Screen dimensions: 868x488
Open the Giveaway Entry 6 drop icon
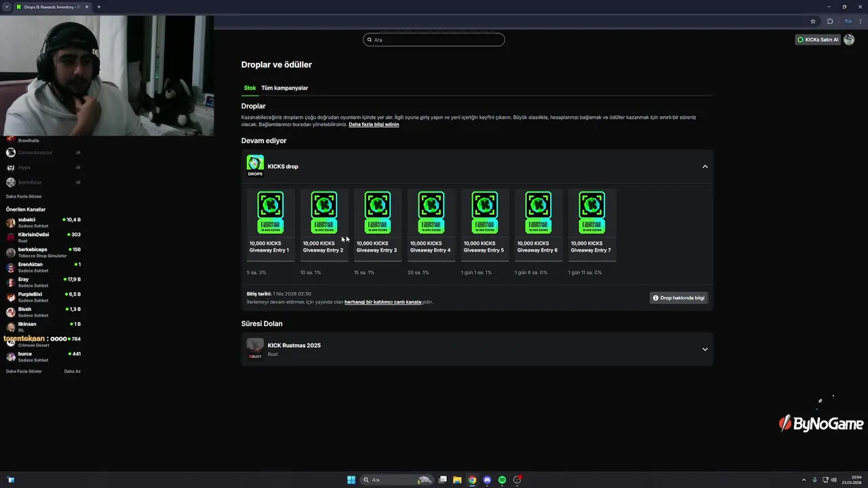click(x=538, y=213)
